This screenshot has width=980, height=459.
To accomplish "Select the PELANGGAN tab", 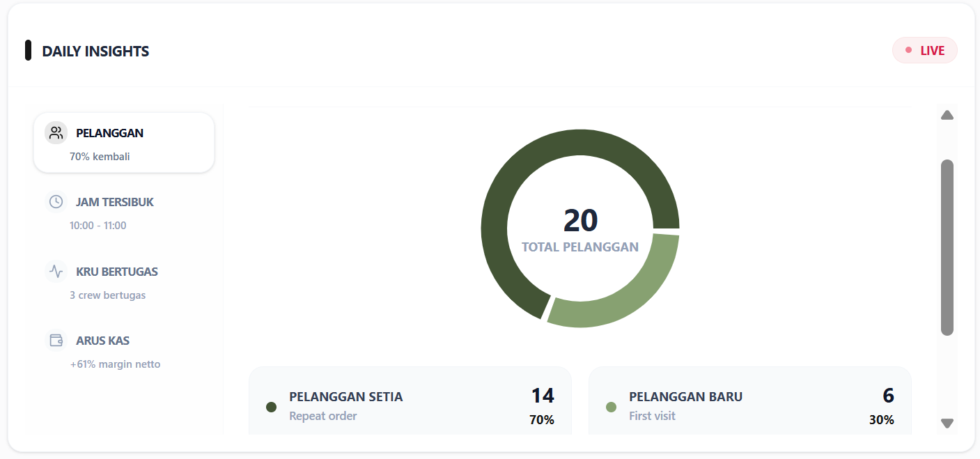I will pos(124,143).
